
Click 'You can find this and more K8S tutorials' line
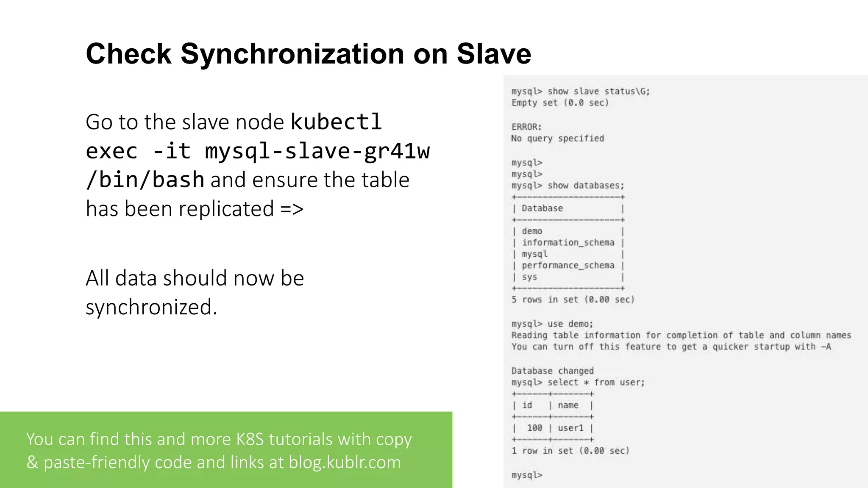(x=219, y=439)
